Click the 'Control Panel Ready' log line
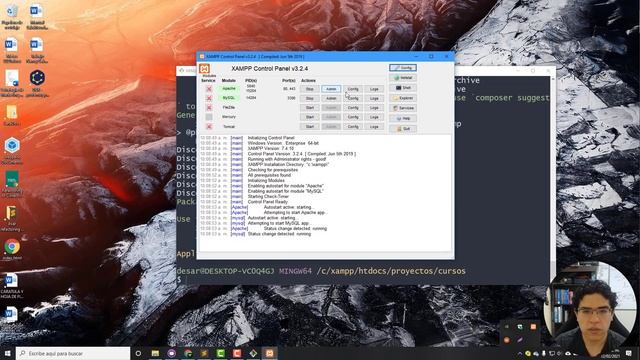The image size is (640, 360). click(x=267, y=202)
